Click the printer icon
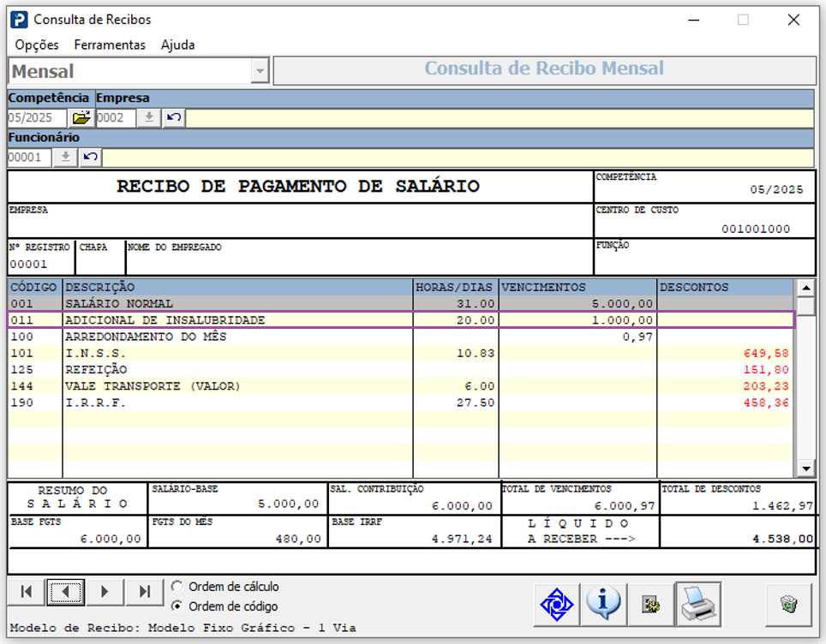The image size is (826, 644). 698,605
